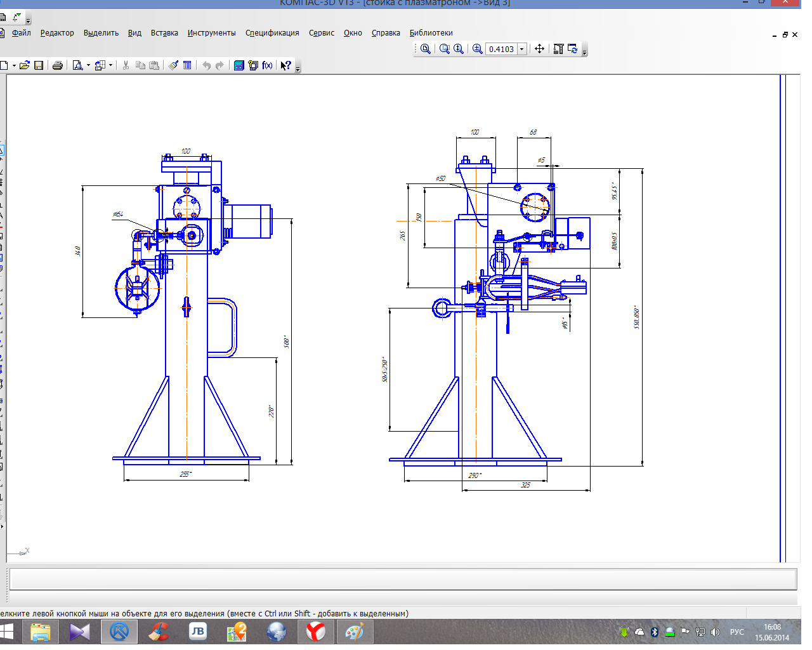Open the variables f(x) panel
The image size is (812, 650).
(x=267, y=65)
